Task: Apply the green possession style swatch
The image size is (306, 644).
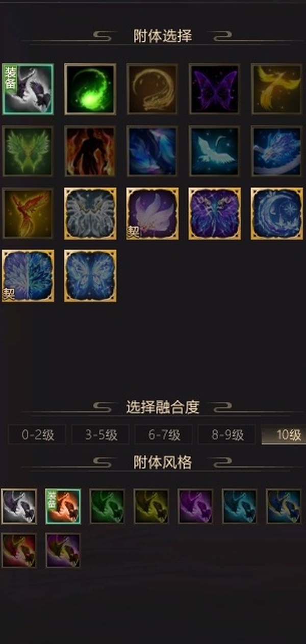Action: [107, 506]
